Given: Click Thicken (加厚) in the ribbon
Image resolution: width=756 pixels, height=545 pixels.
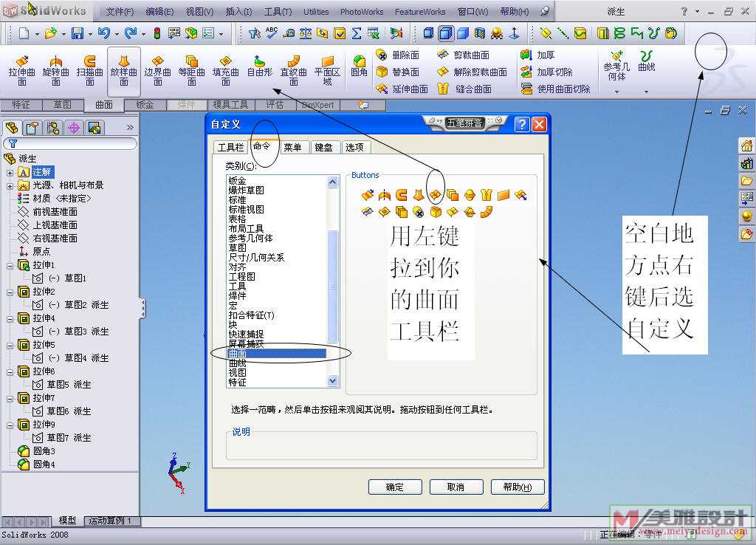Looking at the screenshot, I should click(537, 55).
